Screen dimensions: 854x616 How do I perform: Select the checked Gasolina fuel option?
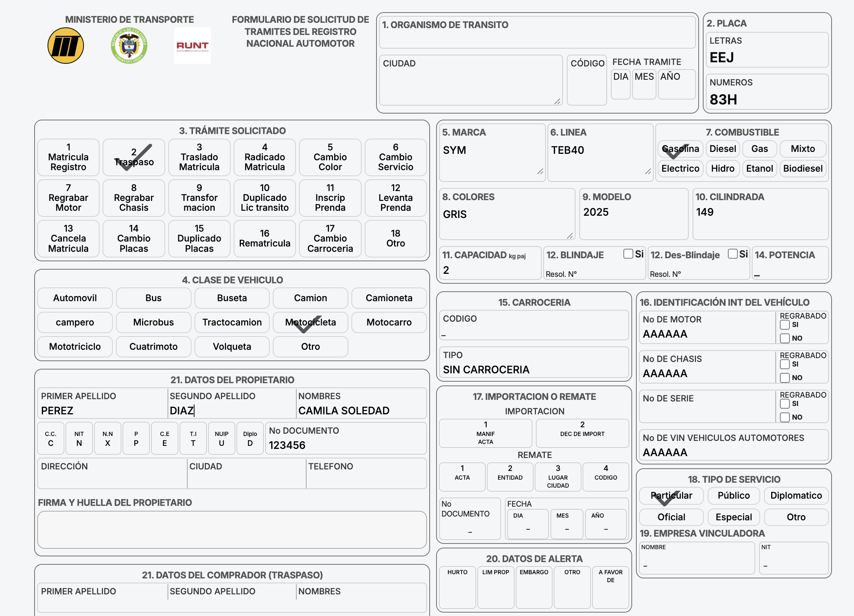tap(680, 149)
